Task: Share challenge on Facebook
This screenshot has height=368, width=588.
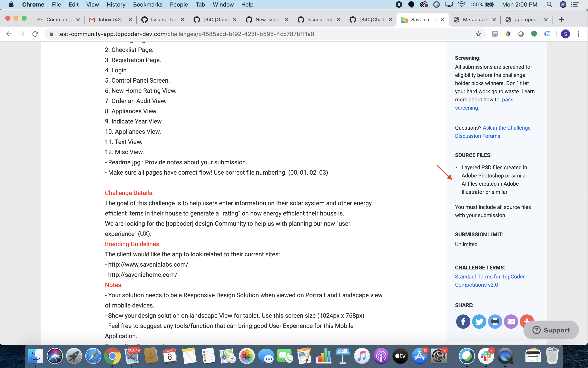Action: click(x=463, y=322)
